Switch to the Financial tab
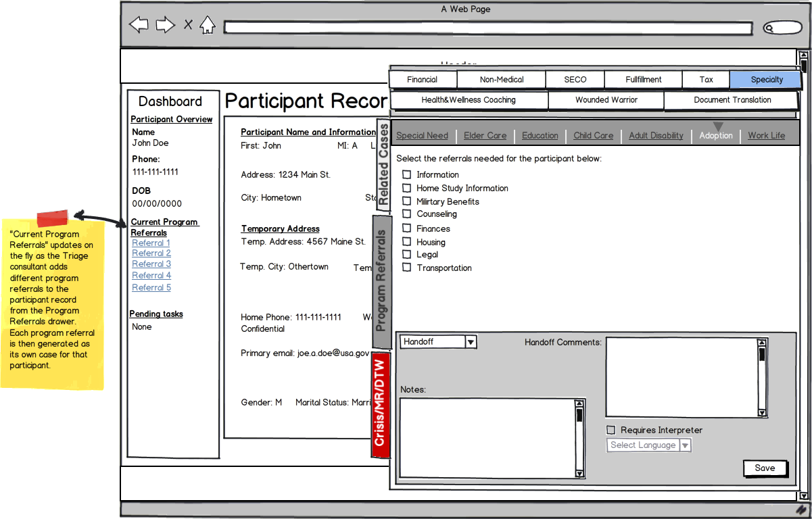The width and height of the screenshot is (812, 519). (423, 80)
